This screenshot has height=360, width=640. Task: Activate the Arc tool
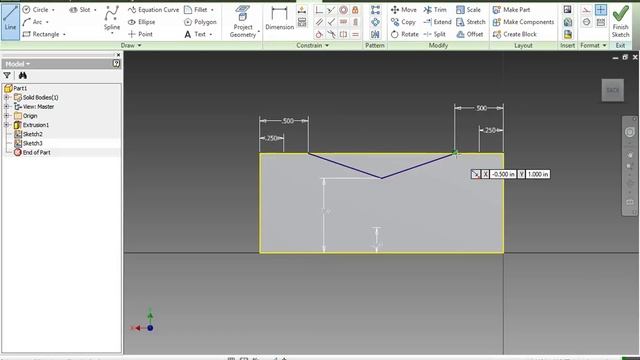(x=33, y=22)
